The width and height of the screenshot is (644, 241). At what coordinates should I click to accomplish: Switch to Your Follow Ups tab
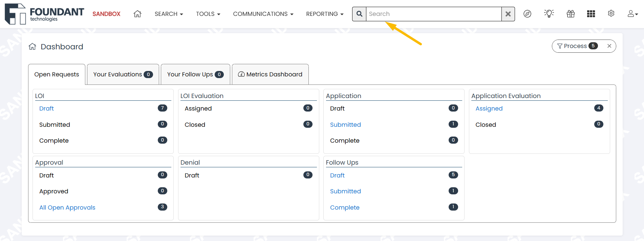[195, 74]
